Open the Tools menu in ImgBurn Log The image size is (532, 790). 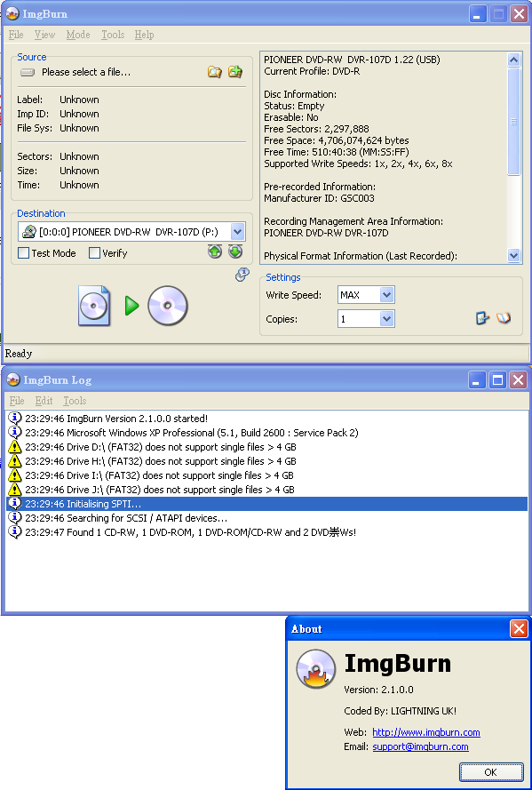pyautogui.click(x=75, y=401)
